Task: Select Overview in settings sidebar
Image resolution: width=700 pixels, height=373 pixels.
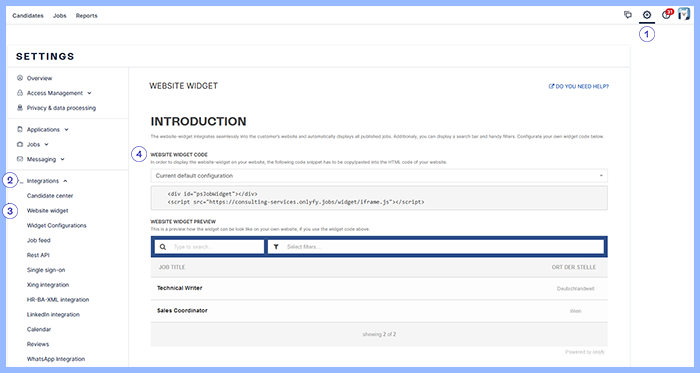Action: [39, 78]
